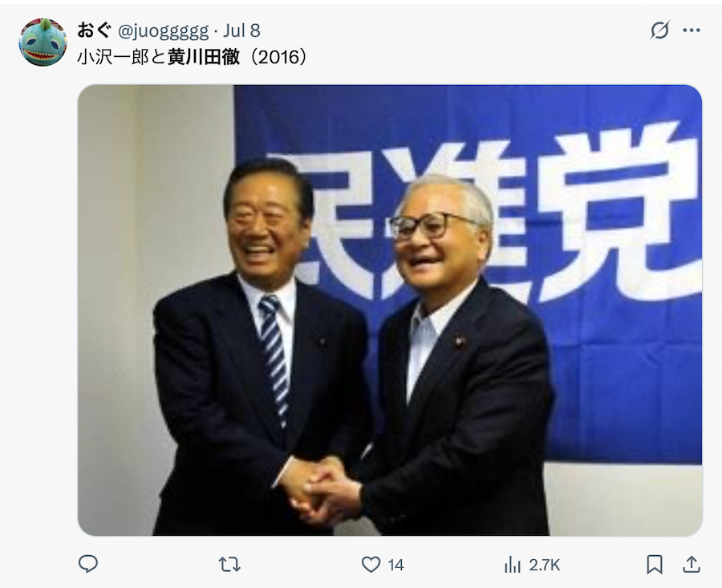The width and height of the screenshot is (722, 588).
Task: Click the reply speech bubble icon
Action: pos(88,564)
